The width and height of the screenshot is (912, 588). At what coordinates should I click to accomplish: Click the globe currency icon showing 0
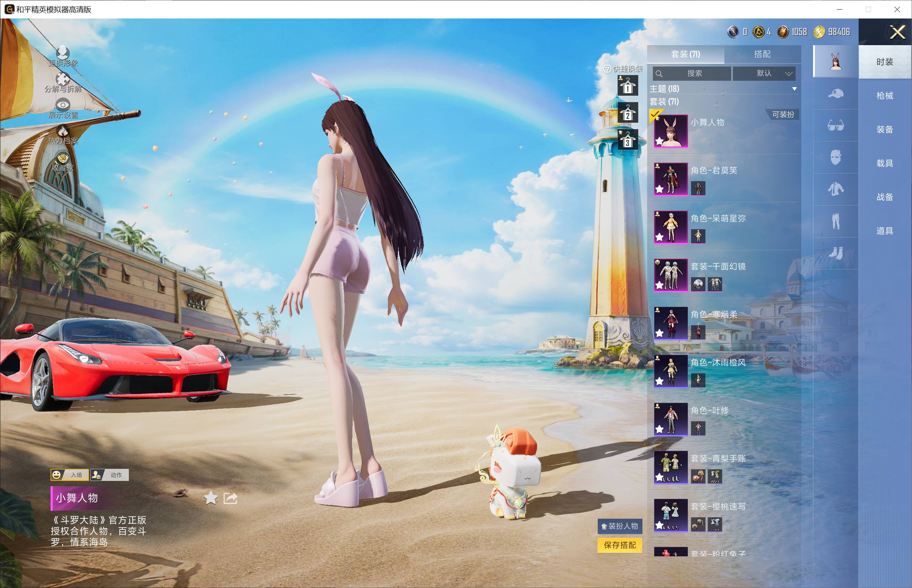point(733,32)
